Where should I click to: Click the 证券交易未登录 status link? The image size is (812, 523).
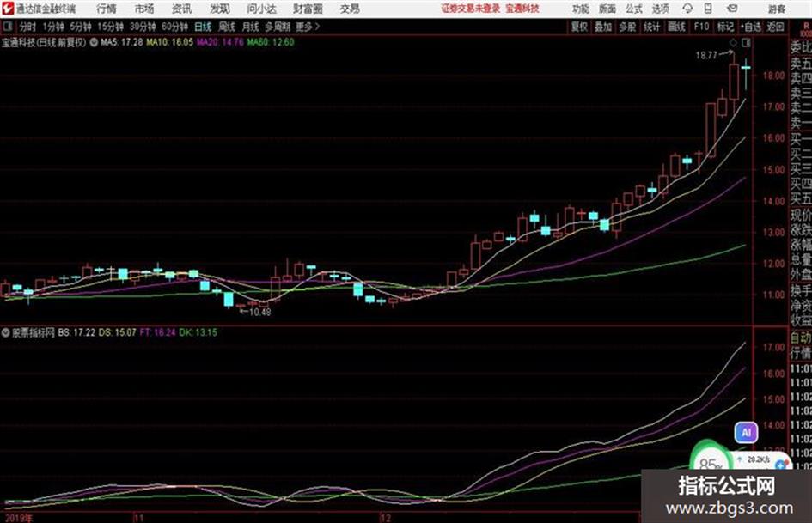coord(471,9)
